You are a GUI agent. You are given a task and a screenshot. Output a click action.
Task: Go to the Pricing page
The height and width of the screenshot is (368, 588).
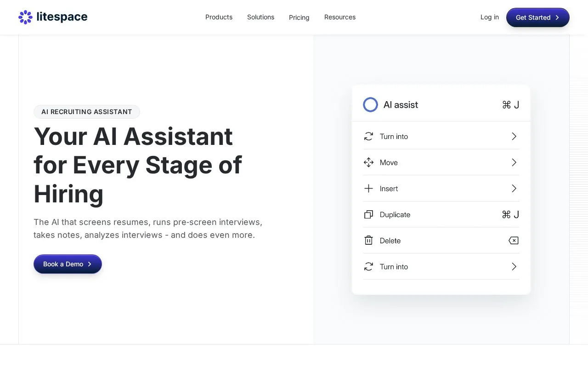click(299, 17)
